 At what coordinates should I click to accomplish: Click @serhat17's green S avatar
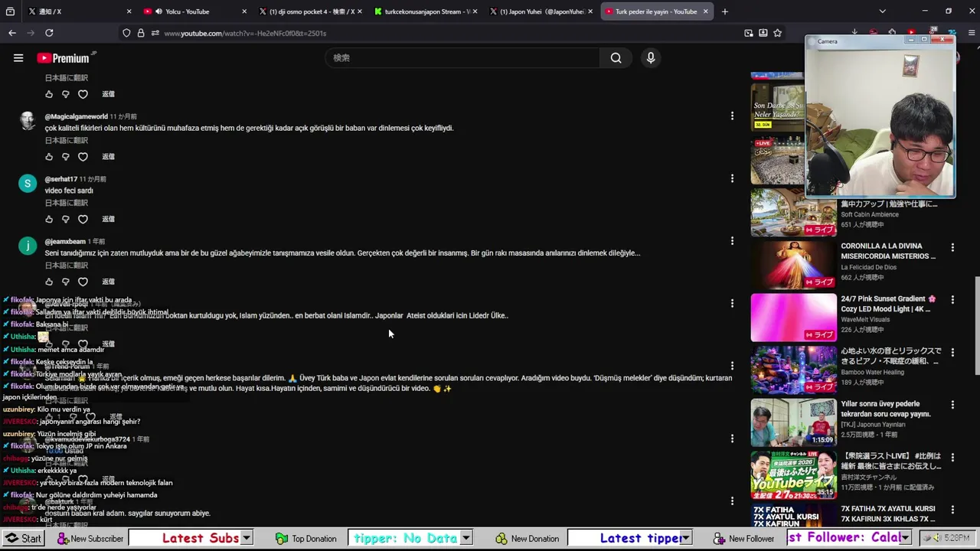pyautogui.click(x=28, y=184)
